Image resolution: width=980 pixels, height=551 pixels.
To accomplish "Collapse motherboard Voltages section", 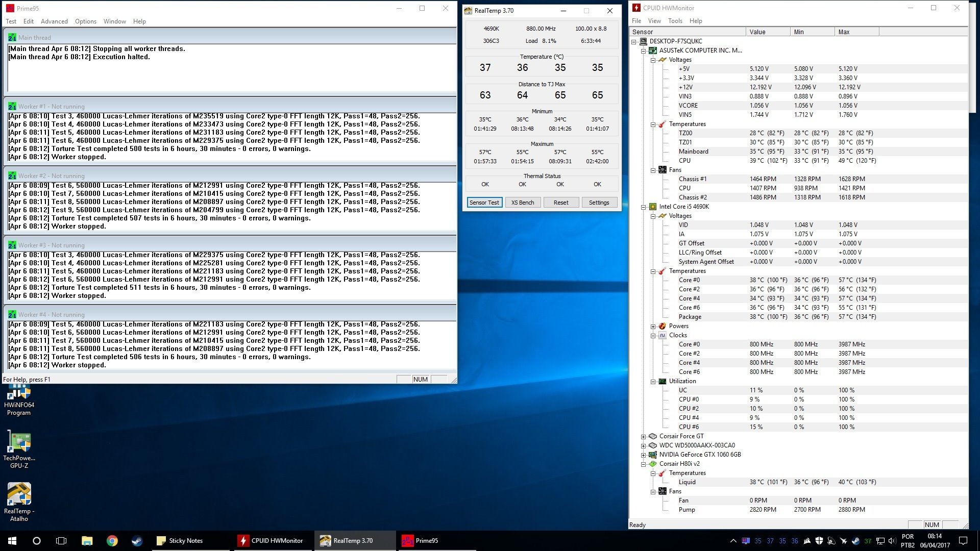I will (x=653, y=60).
